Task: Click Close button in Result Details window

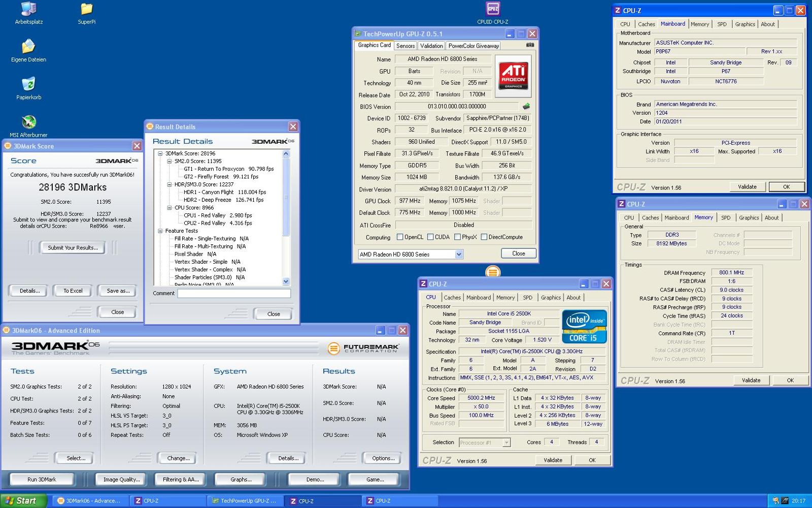Action: click(x=274, y=314)
